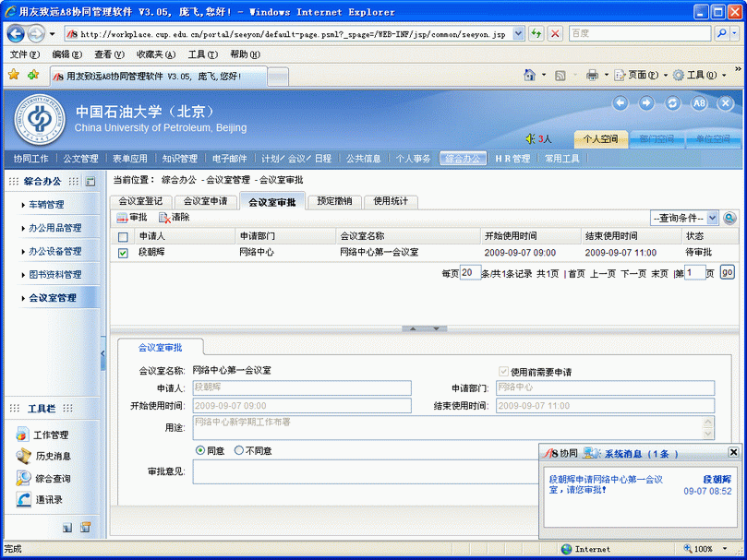Toggle the select-all checkbox in table header

(123, 237)
